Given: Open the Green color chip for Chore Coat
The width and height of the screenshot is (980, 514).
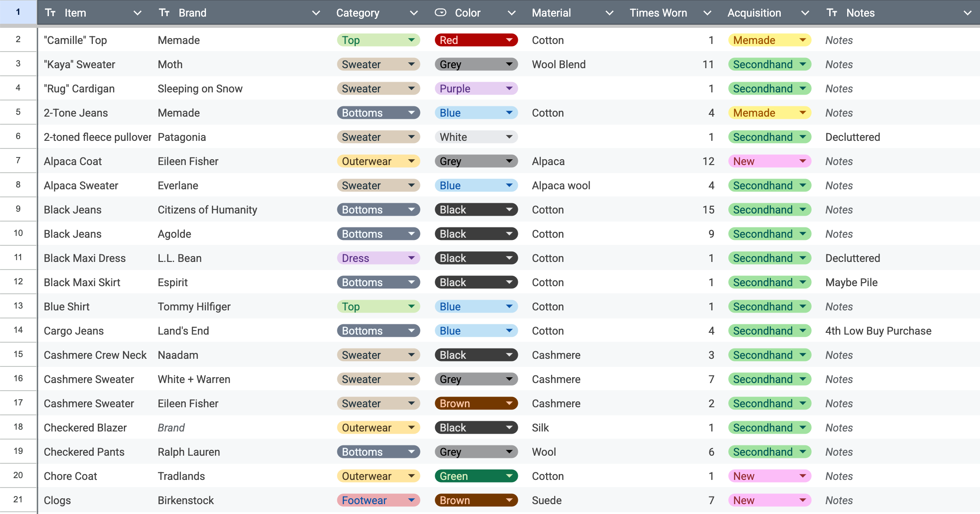Looking at the screenshot, I should pos(476,476).
